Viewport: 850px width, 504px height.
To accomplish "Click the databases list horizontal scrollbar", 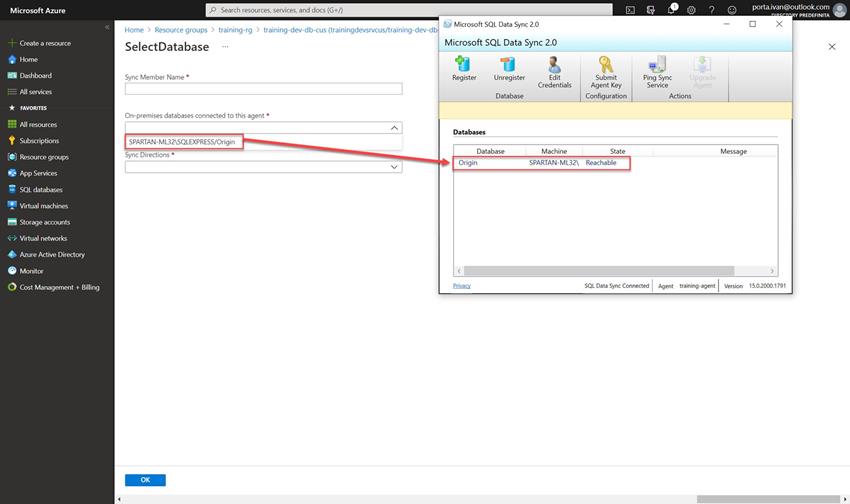I will pyautogui.click(x=598, y=270).
